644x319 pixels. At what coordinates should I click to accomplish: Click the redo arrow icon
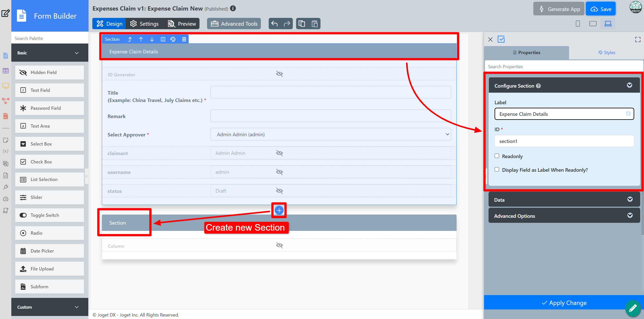287,24
